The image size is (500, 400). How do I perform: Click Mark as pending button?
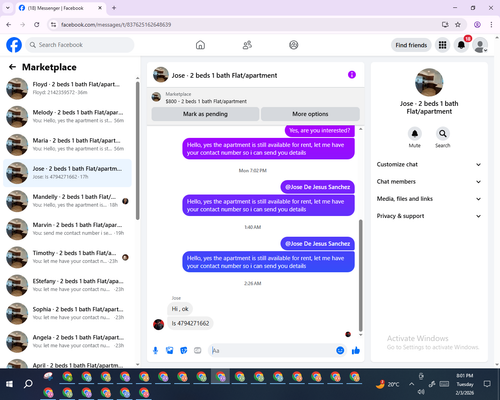click(x=205, y=114)
